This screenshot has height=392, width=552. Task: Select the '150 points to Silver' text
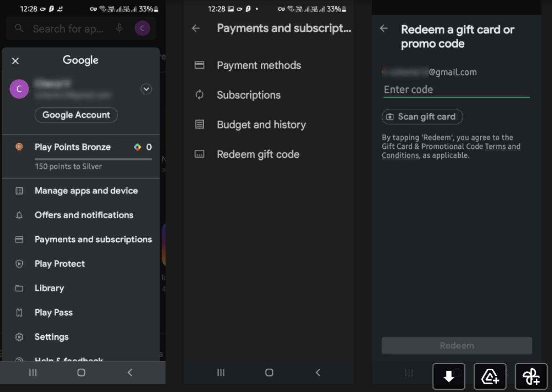point(68,166)
